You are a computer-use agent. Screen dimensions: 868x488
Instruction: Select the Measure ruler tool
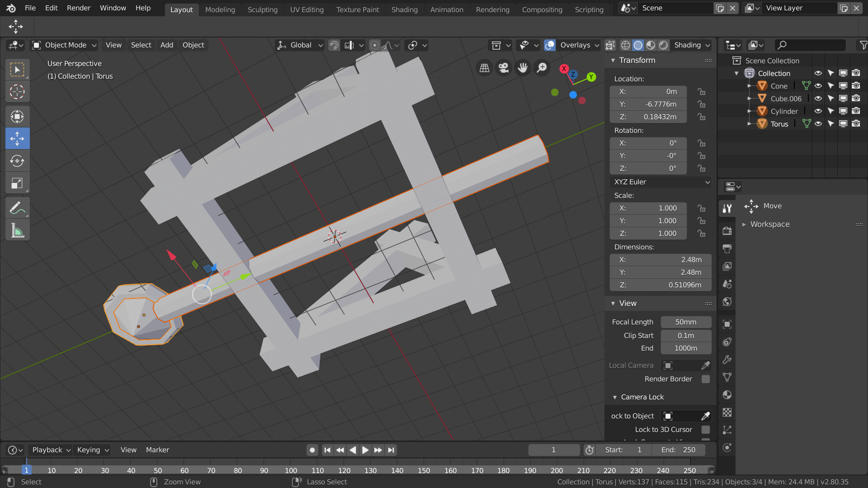pos(17,230)
